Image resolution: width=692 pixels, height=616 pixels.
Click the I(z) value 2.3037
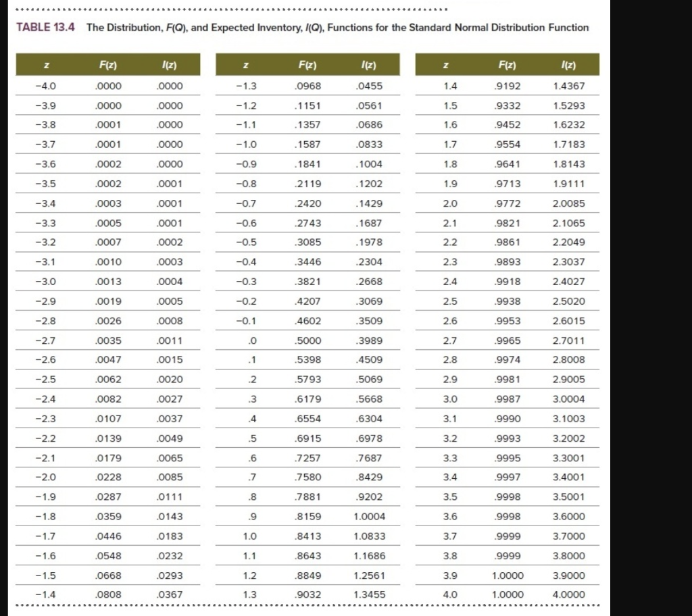click(569, 261)
